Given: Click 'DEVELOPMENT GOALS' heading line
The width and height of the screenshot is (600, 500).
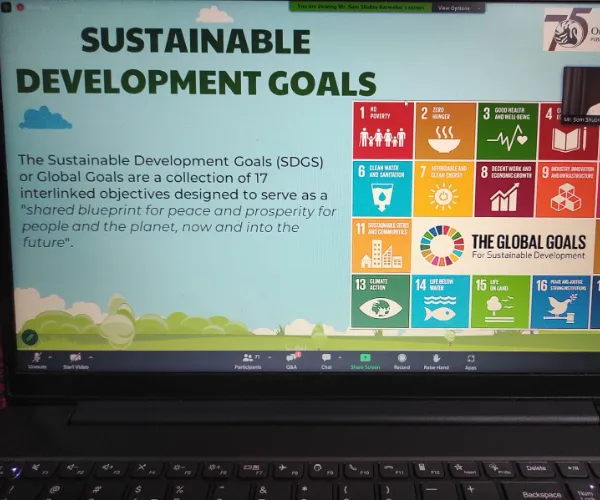Looking at the screenshot, I should pos(196,82).
